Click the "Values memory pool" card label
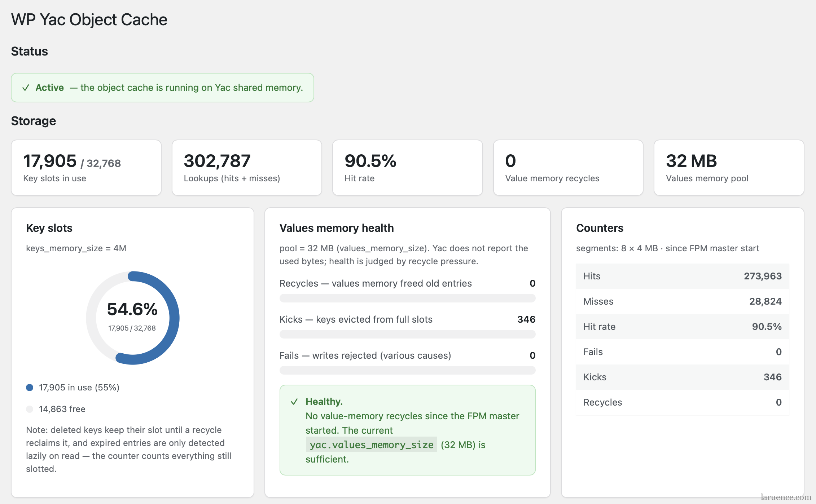This screenshot has width=816, height=504. [x=707, y=178]
